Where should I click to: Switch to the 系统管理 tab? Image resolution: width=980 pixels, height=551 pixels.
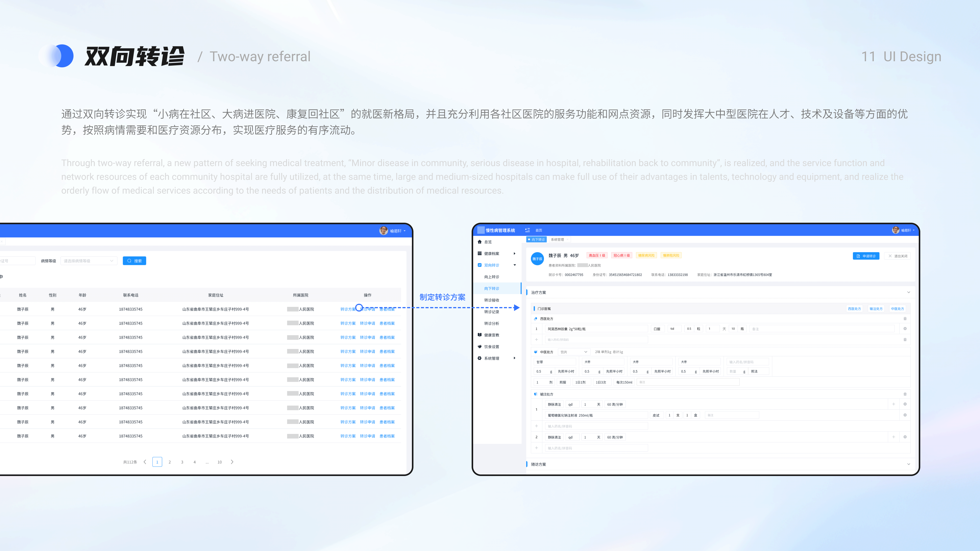(x=557, y=240)
